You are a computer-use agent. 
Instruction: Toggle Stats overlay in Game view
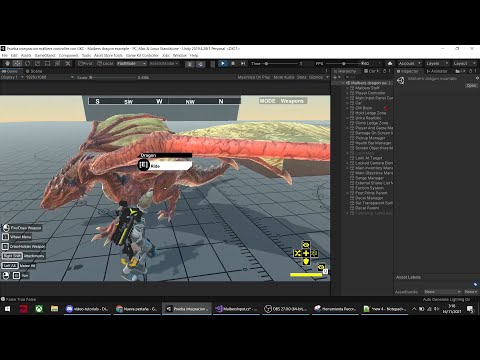tap(302, 77)
